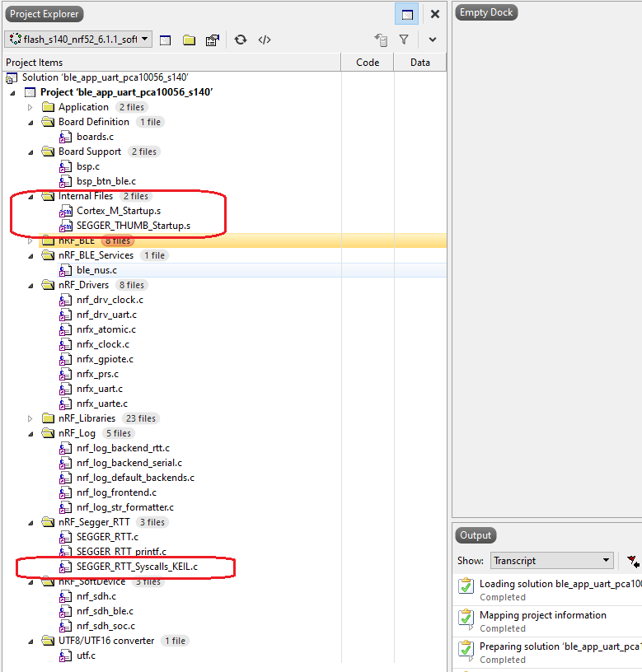The width and height of the screenshot is (642, 672).
Task: Click the Code column header
Action: [x=368, y=63]
